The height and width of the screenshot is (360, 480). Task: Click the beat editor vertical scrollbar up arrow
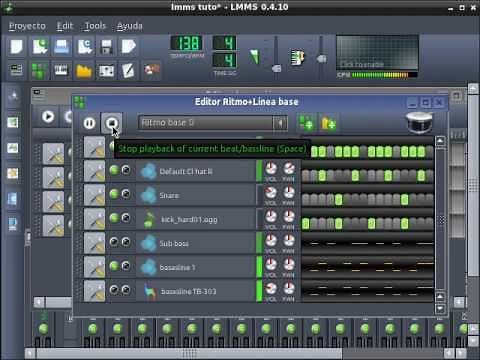click(x=440, y=141)
